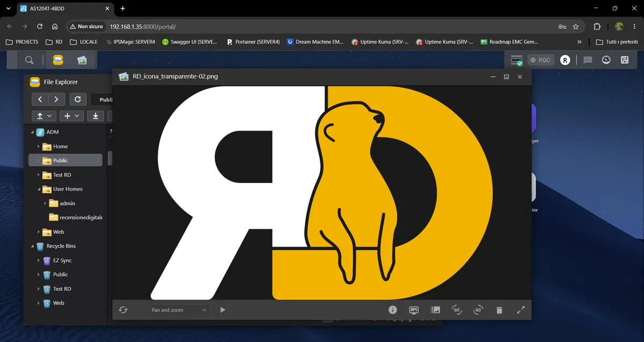644x342 pixels.
Task: Enter fullscreen mode in image viewer
Action: click(x=521, y=310)
